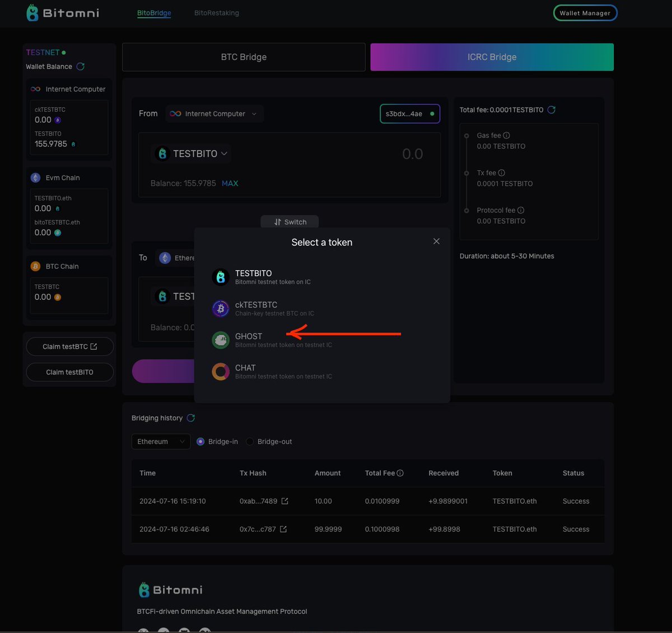
Task: Open the Wallet Manager
Action: [x=585, y=13]
